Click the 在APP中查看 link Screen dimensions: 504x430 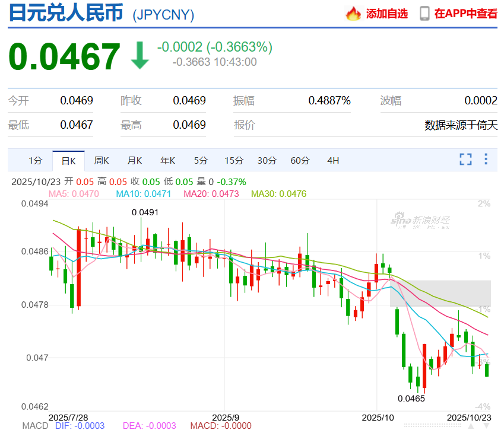point(465,14)
